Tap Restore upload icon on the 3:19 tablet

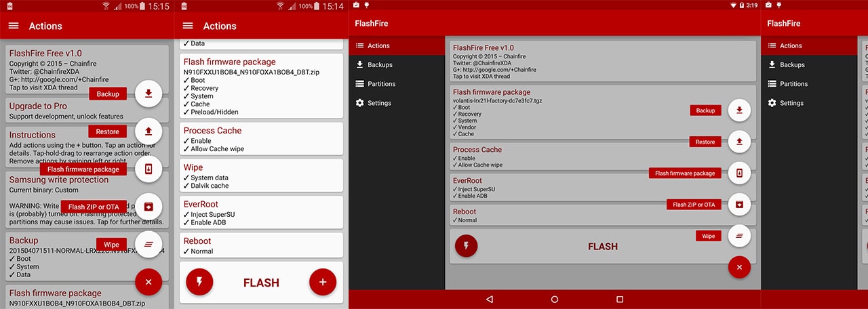(739, 142)
